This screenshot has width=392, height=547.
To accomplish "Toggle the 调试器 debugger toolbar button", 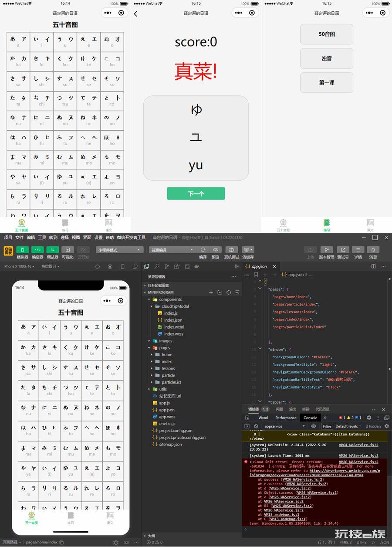I will (x=53, y=250).
